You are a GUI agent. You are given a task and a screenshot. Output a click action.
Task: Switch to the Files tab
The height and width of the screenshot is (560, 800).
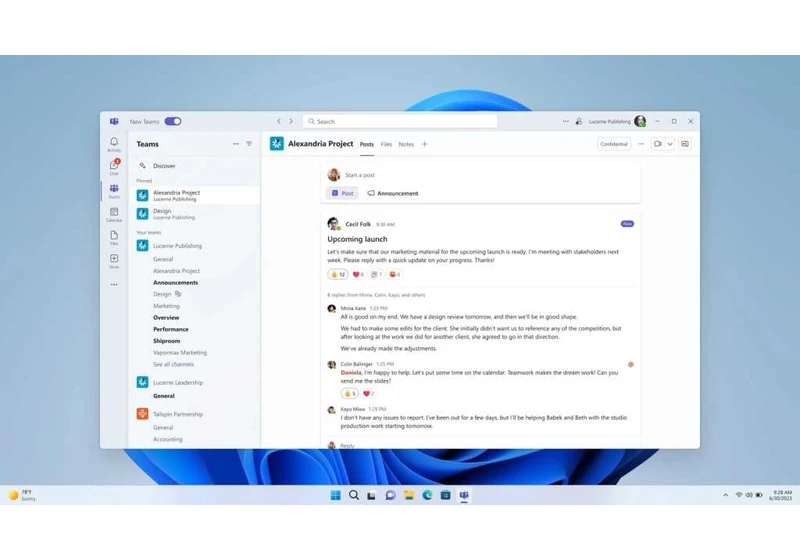386,144
